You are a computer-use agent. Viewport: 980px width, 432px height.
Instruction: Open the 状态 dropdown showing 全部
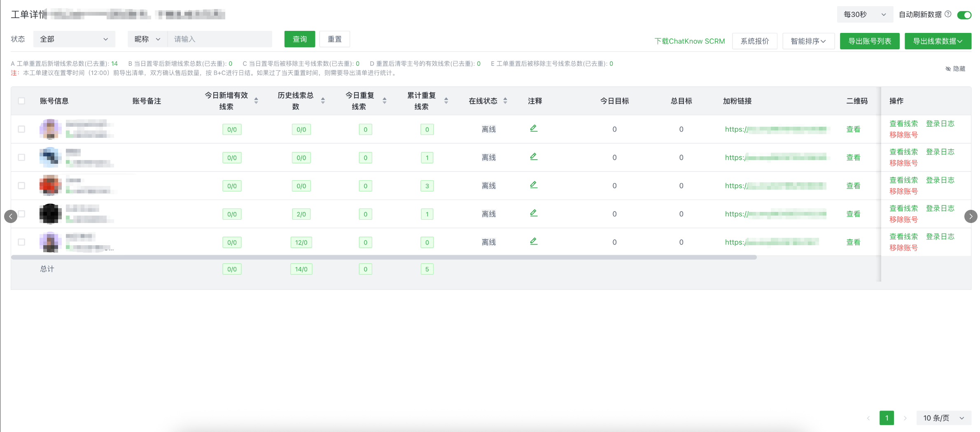coord(74,39)
